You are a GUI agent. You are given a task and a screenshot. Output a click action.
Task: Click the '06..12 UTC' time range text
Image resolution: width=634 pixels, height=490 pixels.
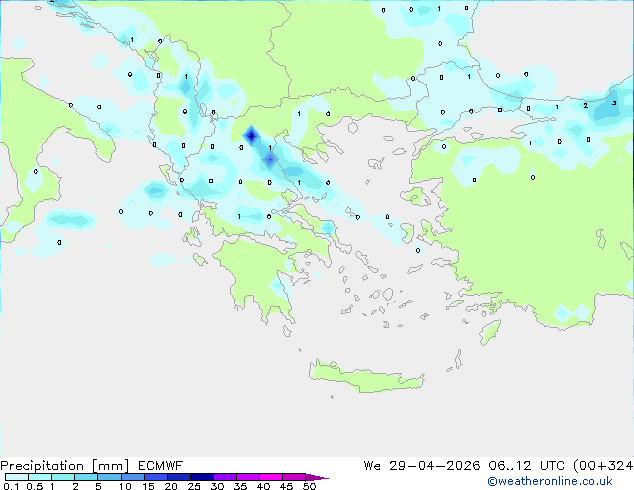[526, 466]
